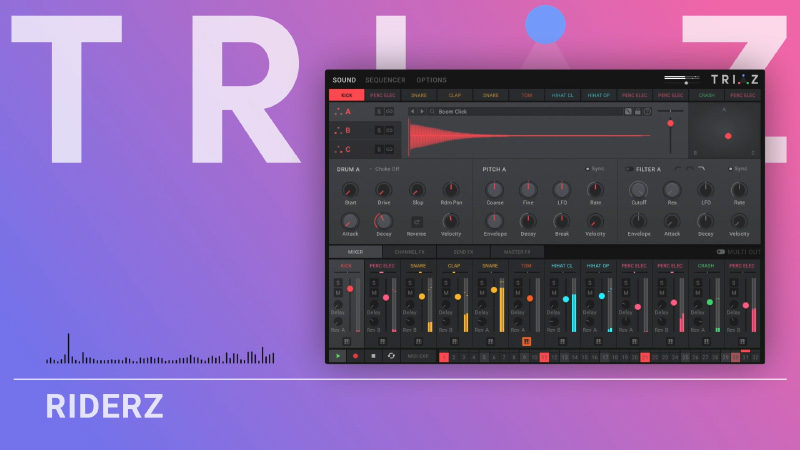Screen dimensions: 800x450
Task: Select the HIHAT CL pad in the top row
Action: (x=562, y=95)
